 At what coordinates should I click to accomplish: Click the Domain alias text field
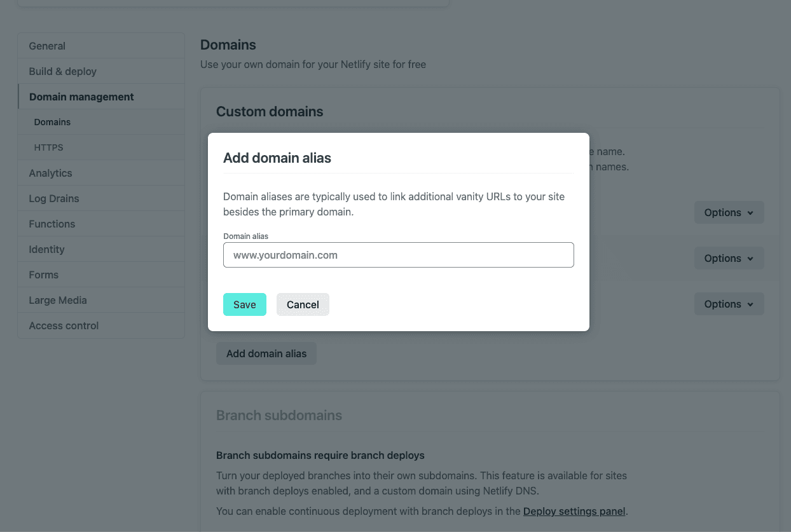[399, 255]
